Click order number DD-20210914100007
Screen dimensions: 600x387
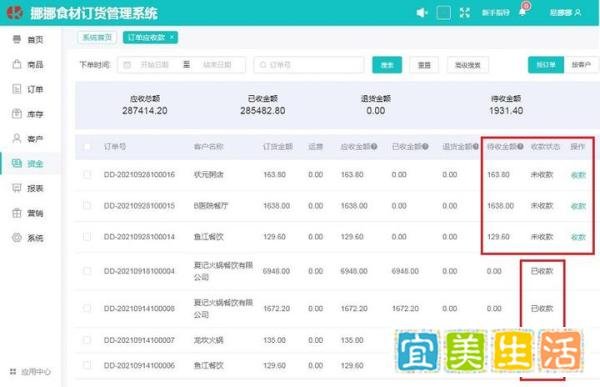pos(139,340)
